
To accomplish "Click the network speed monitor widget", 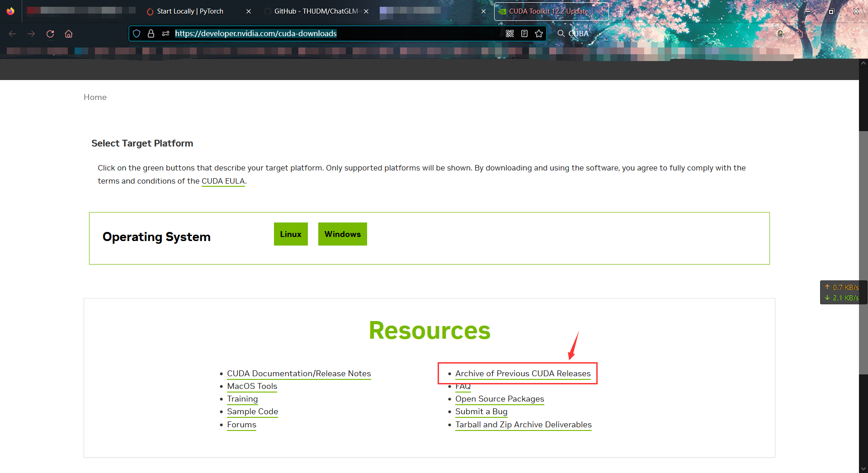I will click(843, 293).
